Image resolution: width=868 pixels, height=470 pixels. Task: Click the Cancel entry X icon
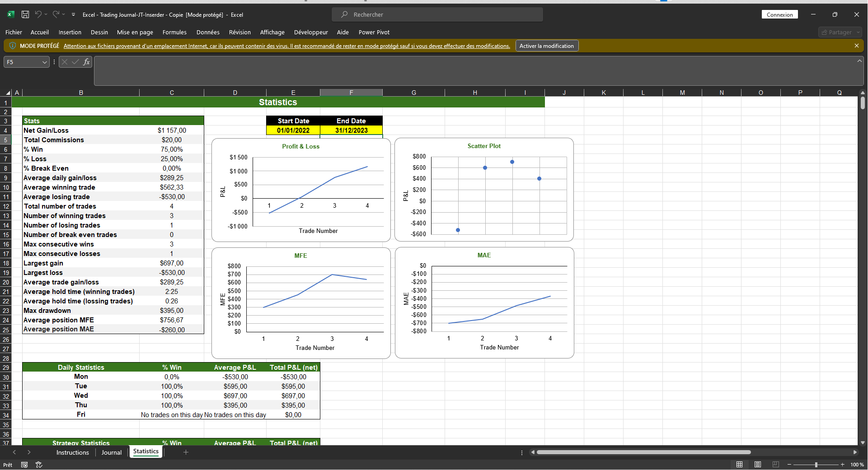coord(65,62)
